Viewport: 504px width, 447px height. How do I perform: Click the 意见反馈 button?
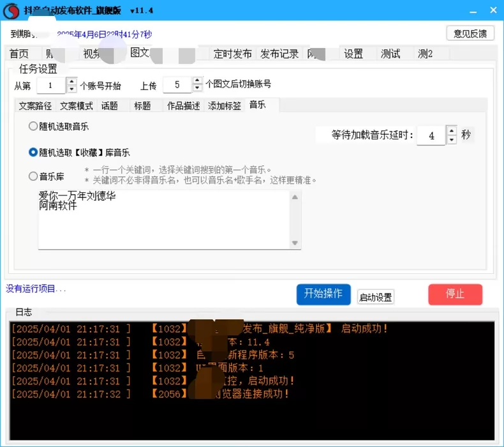(x=470, y=33)
